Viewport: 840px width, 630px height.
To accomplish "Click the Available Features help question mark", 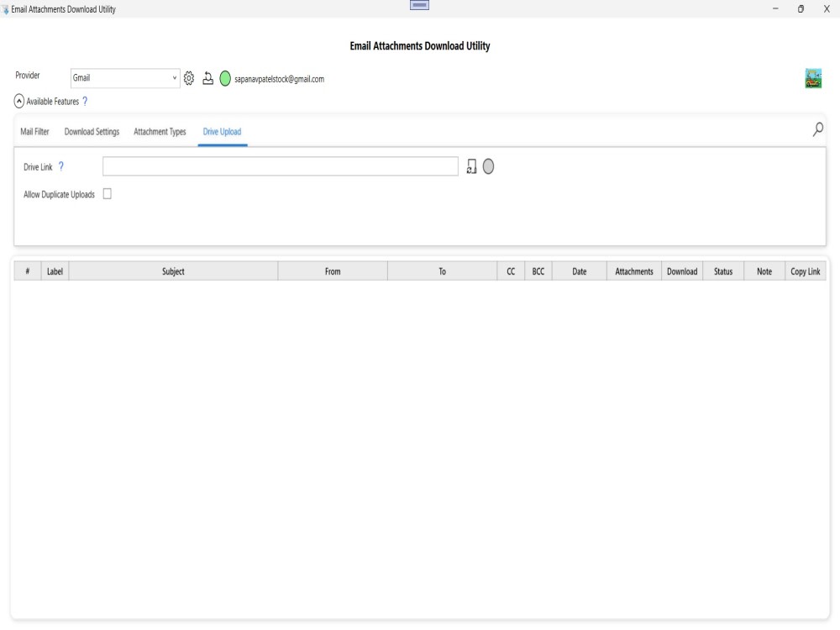I will pos(85,102).
